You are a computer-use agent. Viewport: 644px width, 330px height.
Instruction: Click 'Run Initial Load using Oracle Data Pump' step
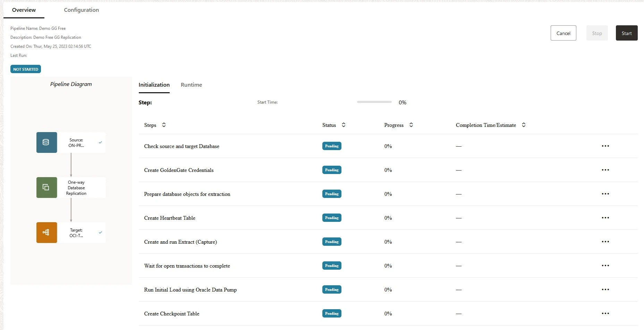[190, 290]
